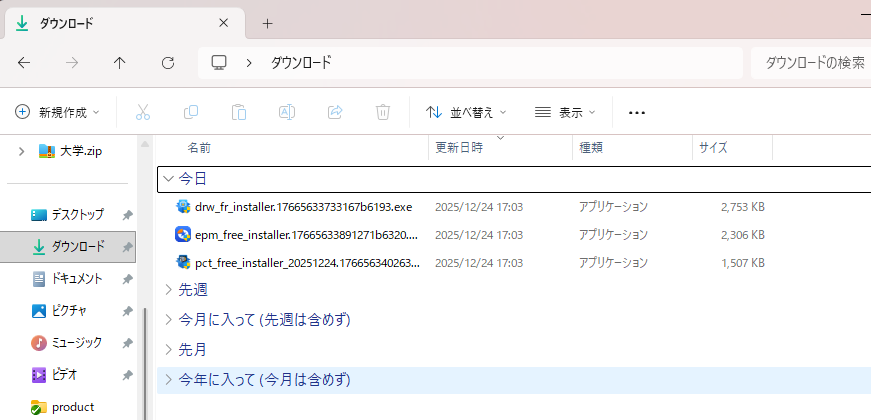This screenshot has height=420, width=871.
Task: Click the pin icon beside ビデオ
Action: (x=127, y=376)
